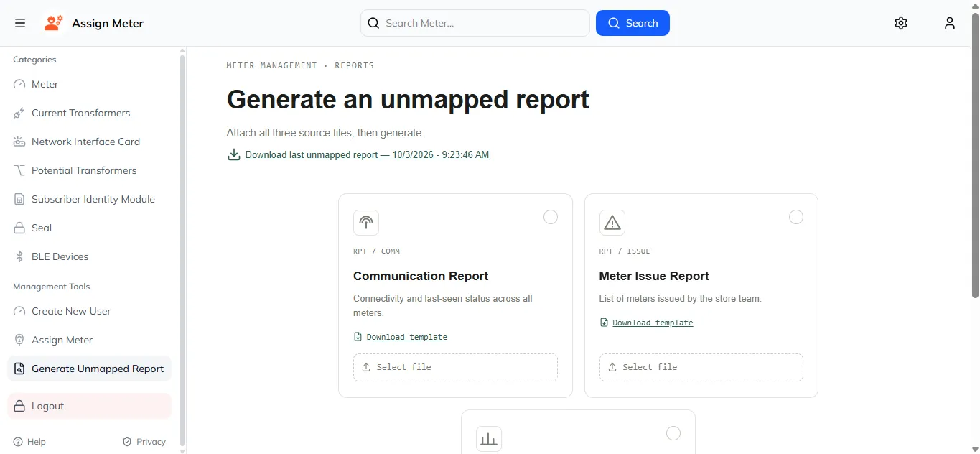980x454 pixels.
Task: Click the Meter Issue Report card title
Action: [x=654, y=276]
